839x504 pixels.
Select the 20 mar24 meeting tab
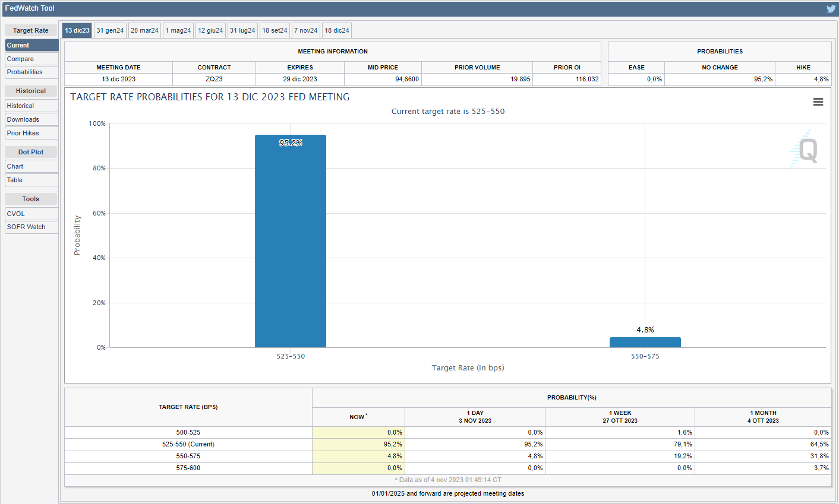click(144, 30)
